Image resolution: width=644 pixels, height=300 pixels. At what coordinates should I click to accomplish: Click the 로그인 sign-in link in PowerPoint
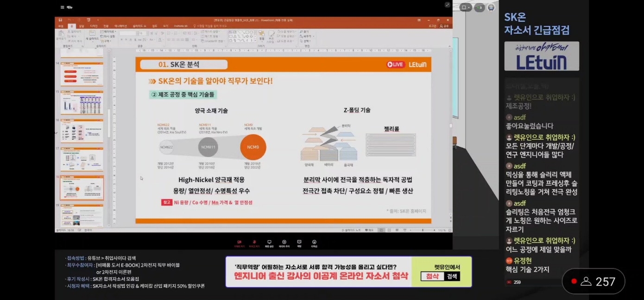tap(432, 26)
